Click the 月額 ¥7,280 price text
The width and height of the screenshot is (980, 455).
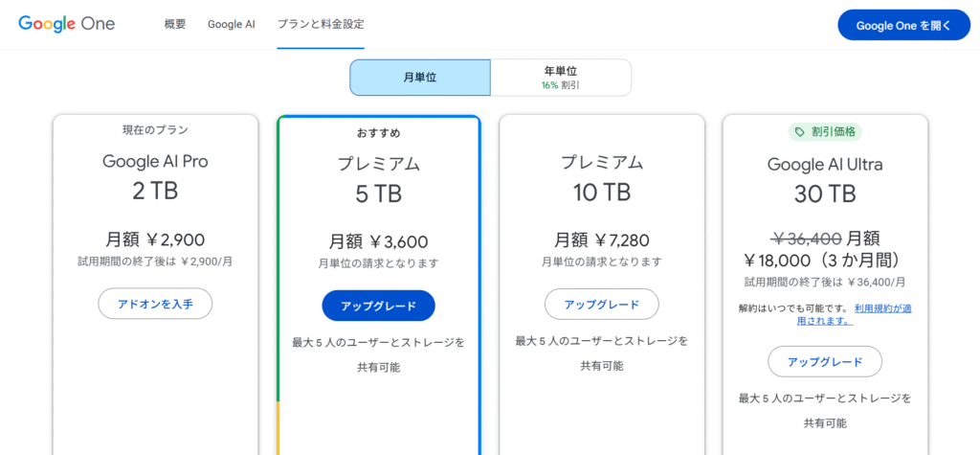[x=601, y=239]
